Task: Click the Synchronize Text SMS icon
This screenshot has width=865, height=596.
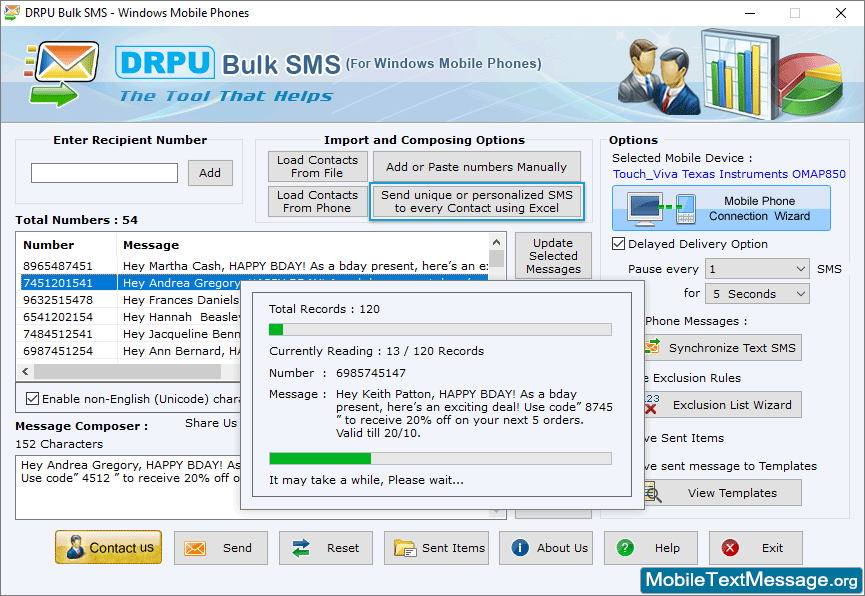Action: [652, 347]
